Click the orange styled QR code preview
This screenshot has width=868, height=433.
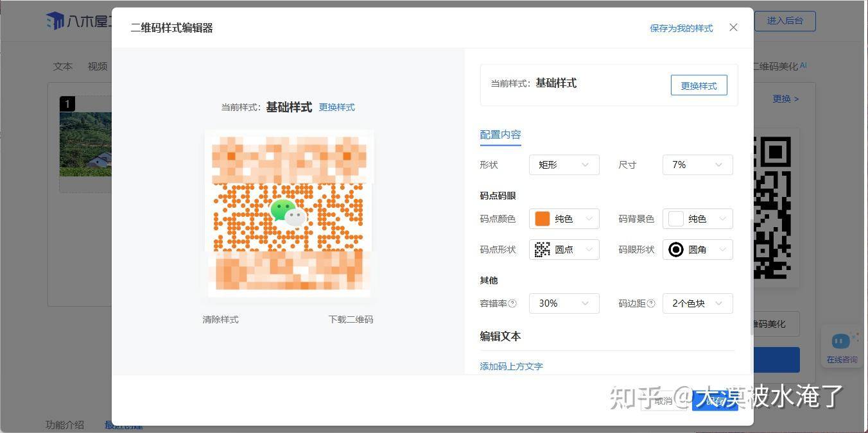click(x=289, y=214)
